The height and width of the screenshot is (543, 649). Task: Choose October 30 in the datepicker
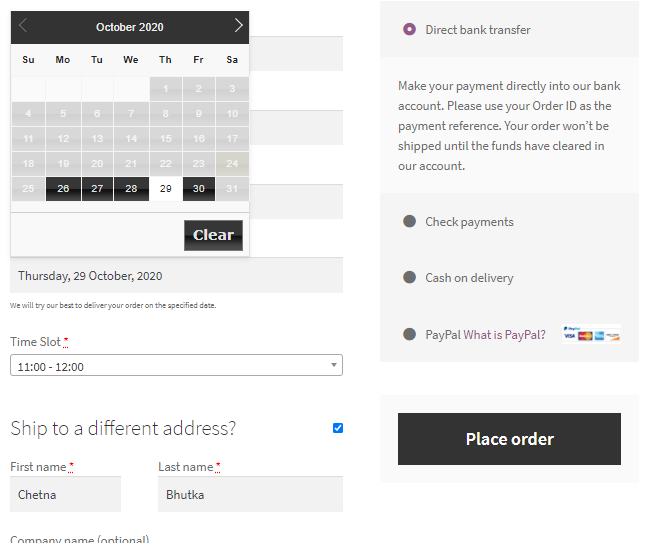point(199,189)
